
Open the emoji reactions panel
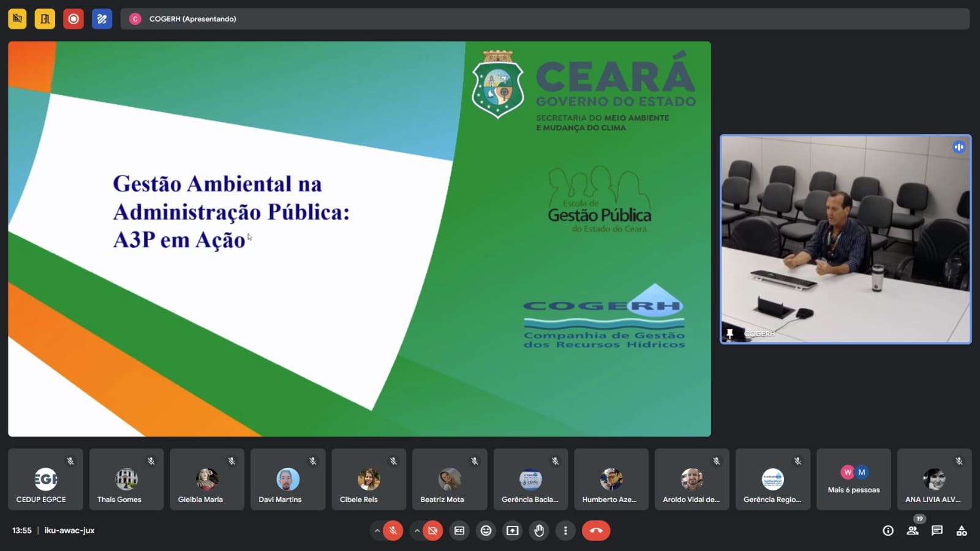486,531
